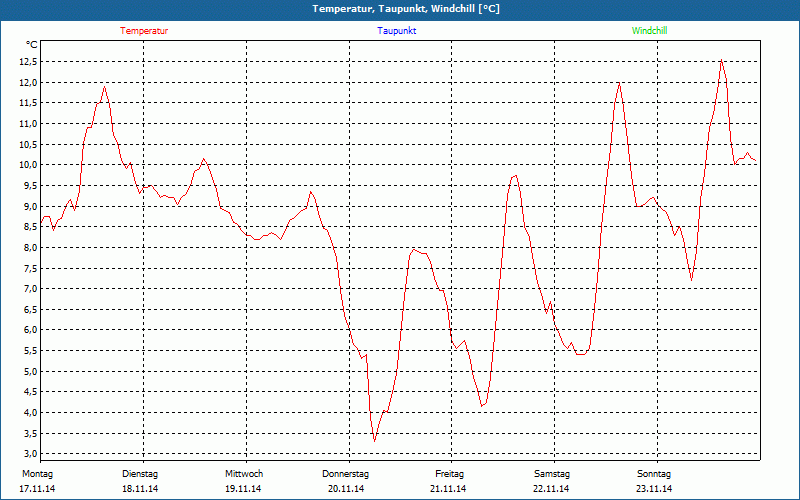The width and height of the screenshot is (800, 500).
Task: Click the 6,5 y-axis value
Action: tap(31, 310)
